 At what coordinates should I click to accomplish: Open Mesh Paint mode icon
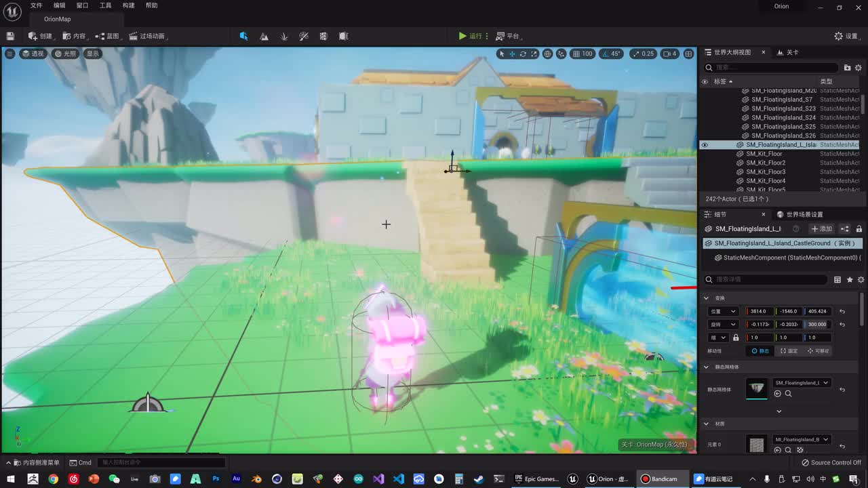click(304, 36)
